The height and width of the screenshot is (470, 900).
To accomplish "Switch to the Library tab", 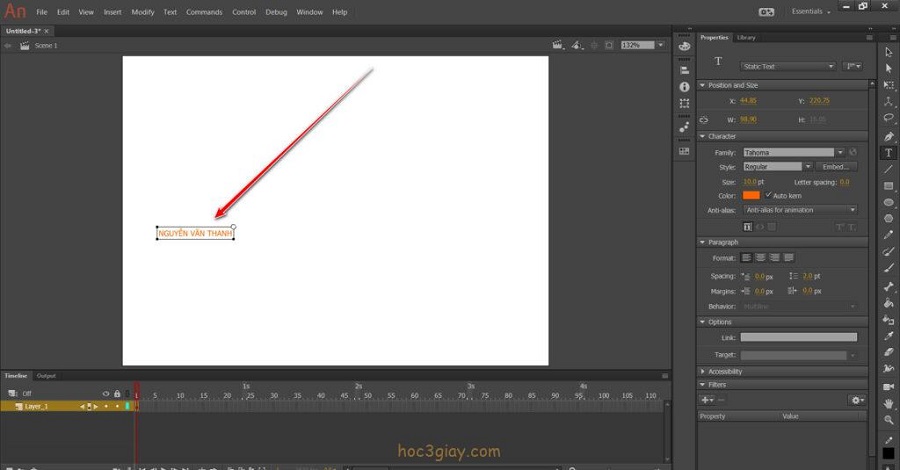I will coord(746,37).
